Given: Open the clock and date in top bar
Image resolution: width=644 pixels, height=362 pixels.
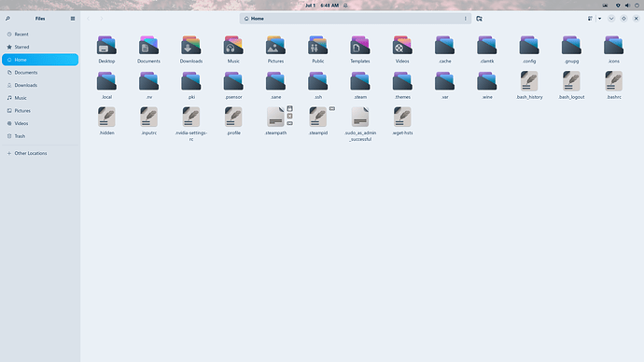Looking at the screenshot, I should point(322,6).
